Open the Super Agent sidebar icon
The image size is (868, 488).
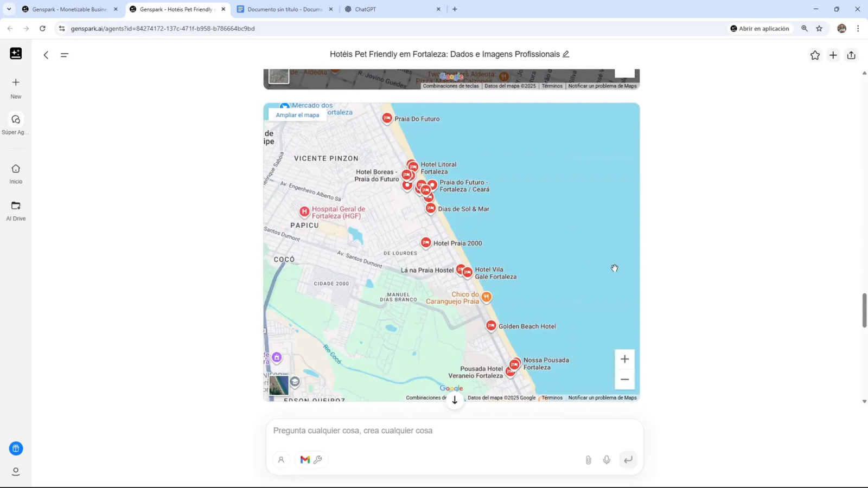click(16, 119)
